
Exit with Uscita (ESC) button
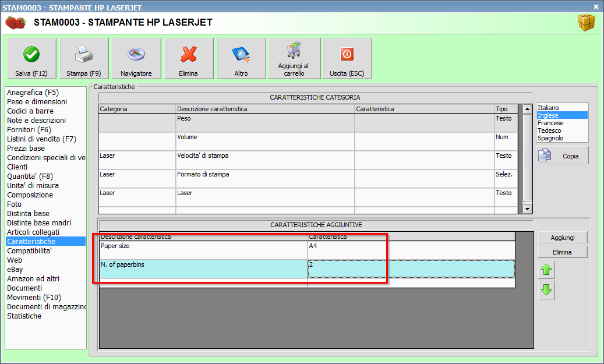[x=347, y=59]
